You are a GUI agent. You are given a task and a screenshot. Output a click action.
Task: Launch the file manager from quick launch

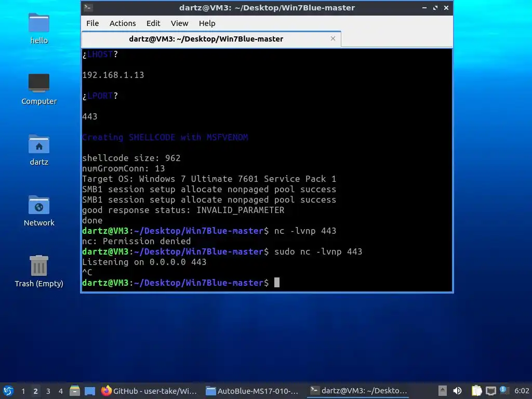click(75, 391)
